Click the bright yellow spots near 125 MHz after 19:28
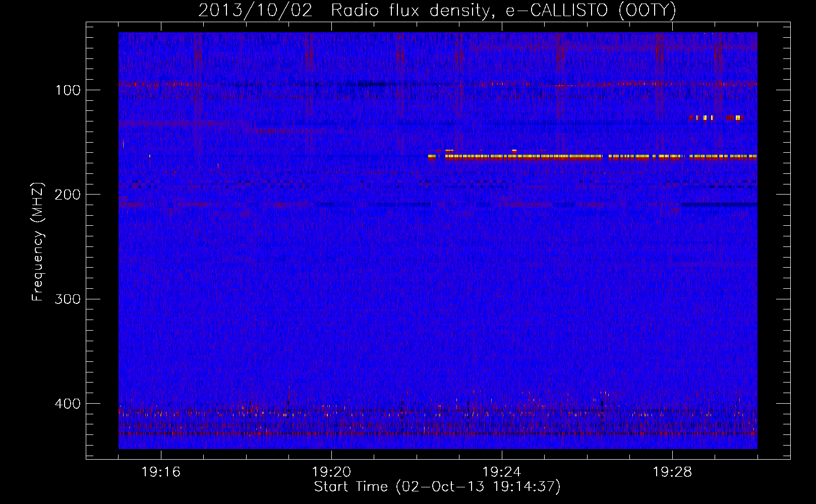The width and height of the screenshot is (816, 504). [715, 118]
